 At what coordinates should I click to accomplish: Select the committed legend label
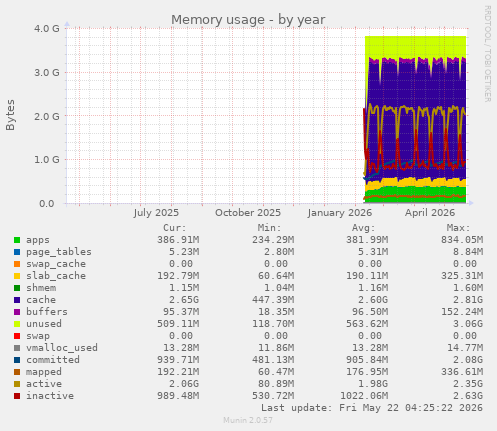click(53, 360)
